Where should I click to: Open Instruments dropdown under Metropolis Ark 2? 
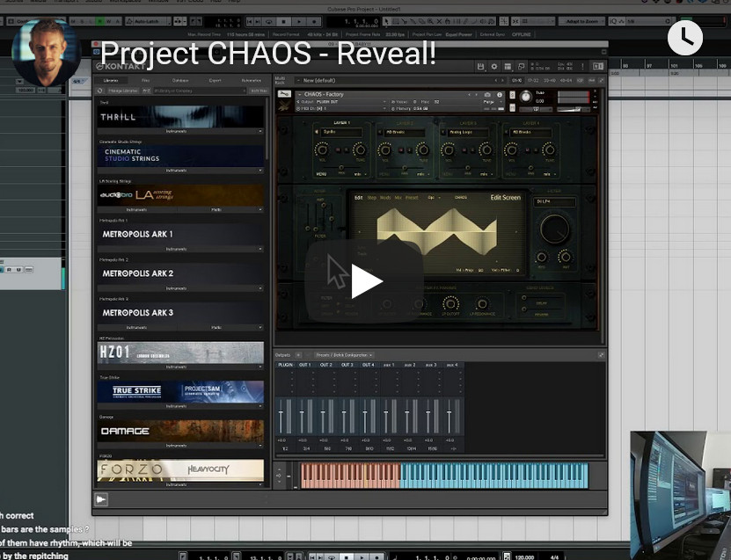coord(180,288)
